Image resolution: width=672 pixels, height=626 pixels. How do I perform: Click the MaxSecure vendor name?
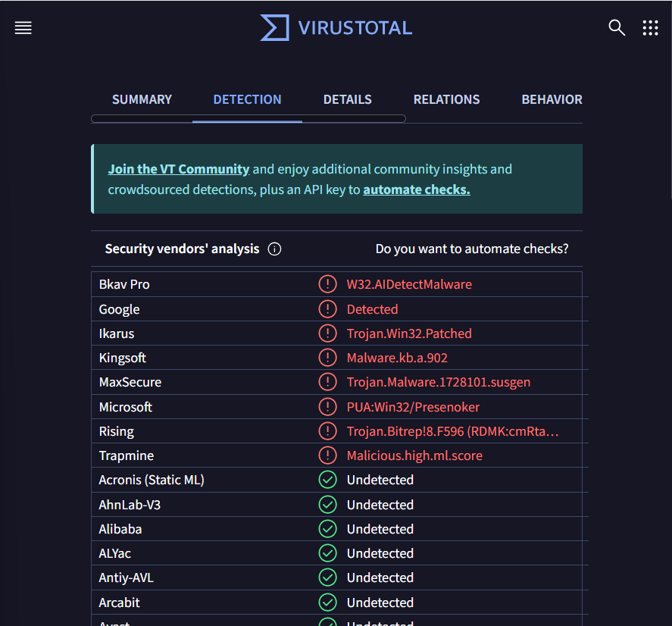click(x=130, y=382)
